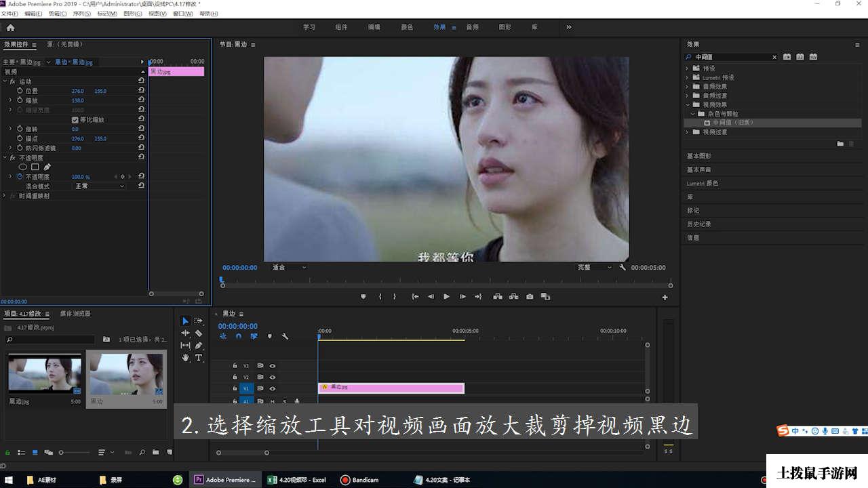Open timeline display settings wrench

285,336
